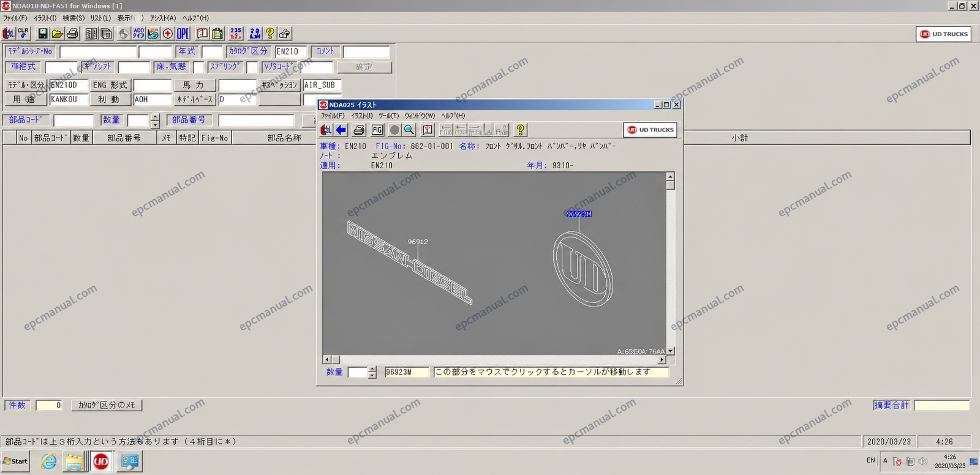Image resolution: width=980 pixels, height=475 pixels.
Task: Click the printer icon in main toolbar
Action: 72,34
